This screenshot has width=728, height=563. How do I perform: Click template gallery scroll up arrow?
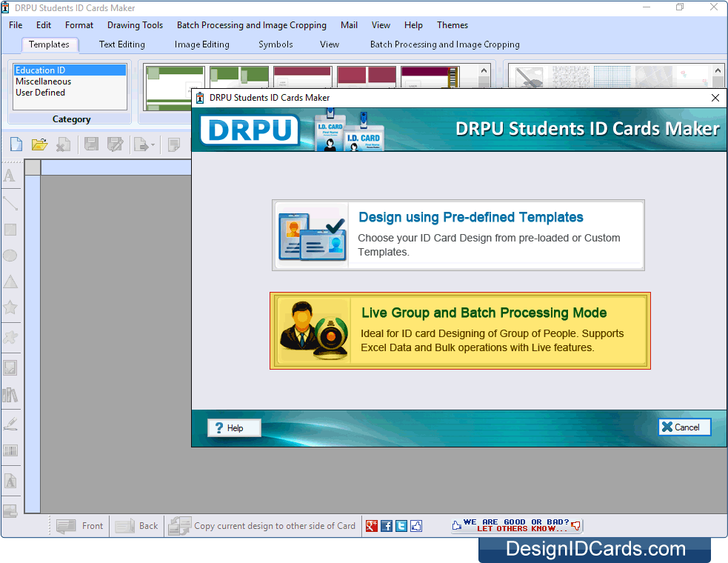point(484,71)
